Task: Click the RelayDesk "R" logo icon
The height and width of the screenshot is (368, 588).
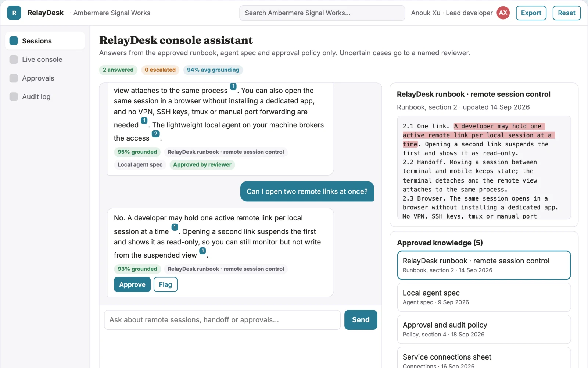Action: coord(14,13)
